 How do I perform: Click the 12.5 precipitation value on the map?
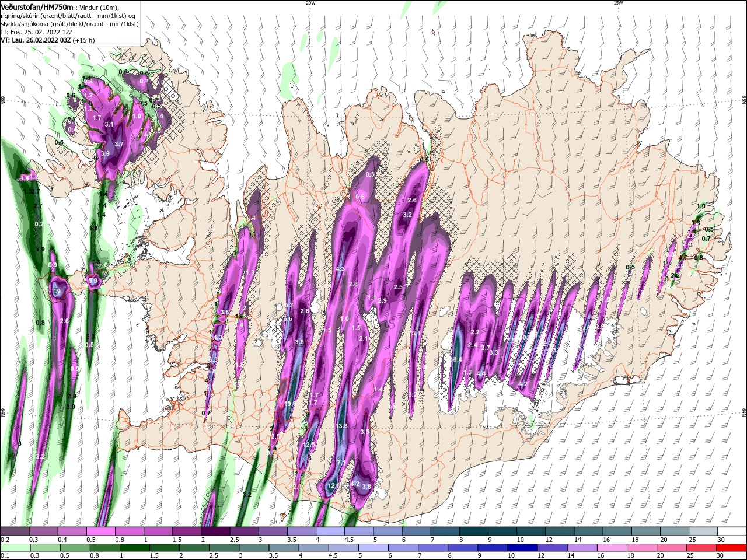(x=310, y=444)
